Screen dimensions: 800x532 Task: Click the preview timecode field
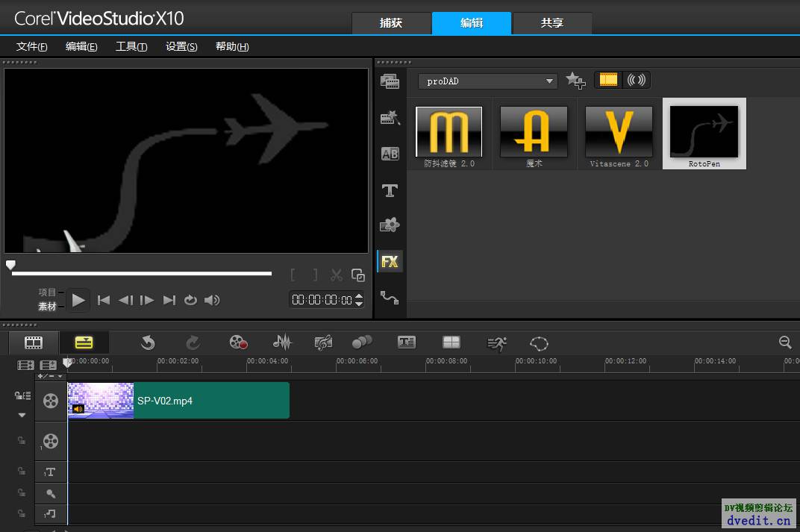(x=322, y=300)
